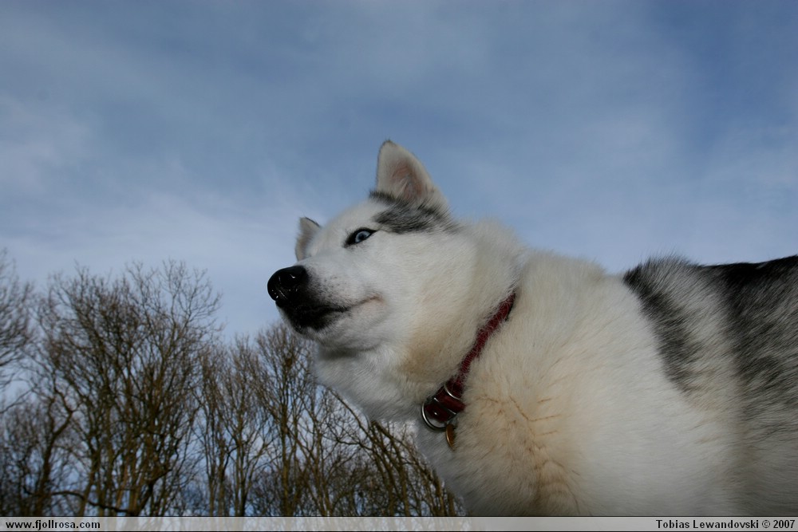This screenshot has width=798, height=532.
Task: Click the www.fjollrosa.com text
Action: [x=53, y=524]
